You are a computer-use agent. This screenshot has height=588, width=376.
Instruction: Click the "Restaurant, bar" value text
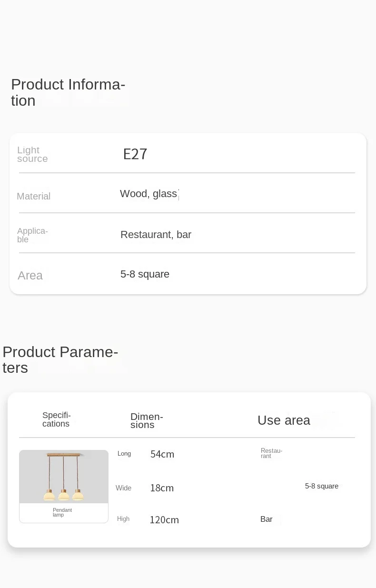(x=156, y=235)
